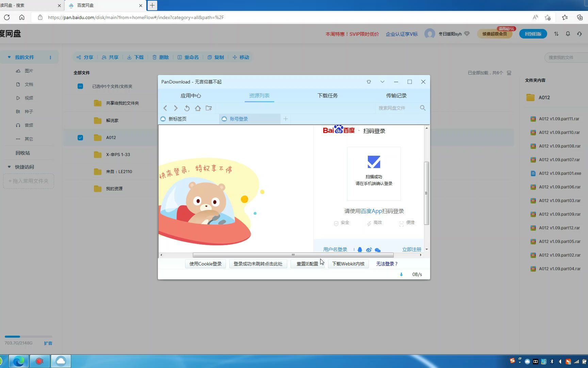This screenshot has width=588, height=368.
Task: Click the back arrow in PanDownload toolbar
Action: (165, 108)
